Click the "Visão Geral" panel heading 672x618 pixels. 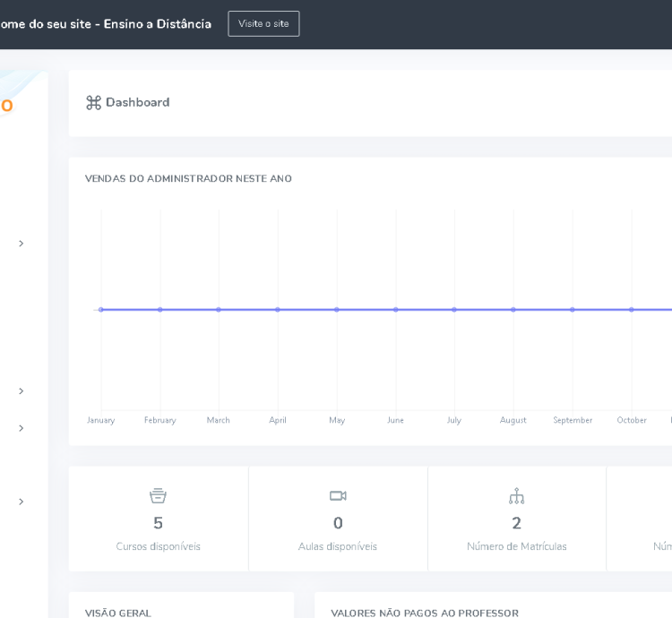pyautogui.click(x=118, y=613)
